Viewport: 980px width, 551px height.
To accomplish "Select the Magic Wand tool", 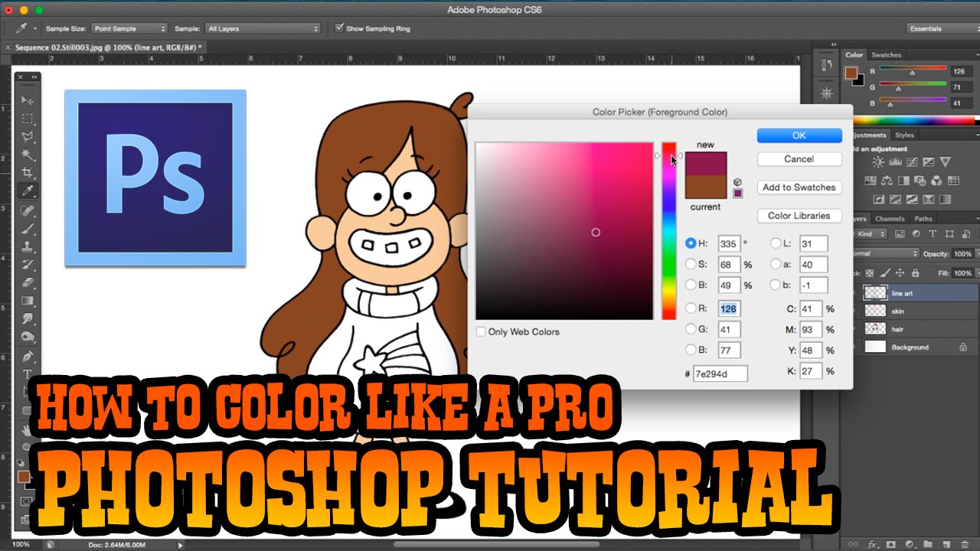I will point(28,155).
